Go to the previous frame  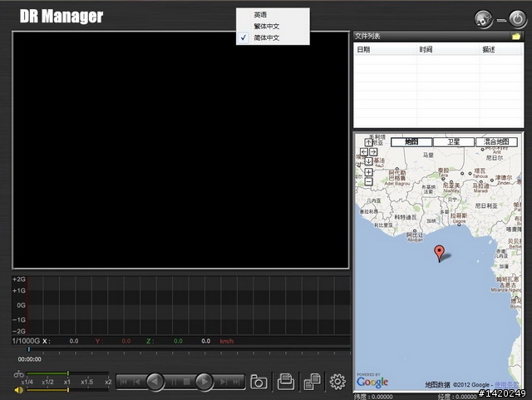click(x=136, y=382)
